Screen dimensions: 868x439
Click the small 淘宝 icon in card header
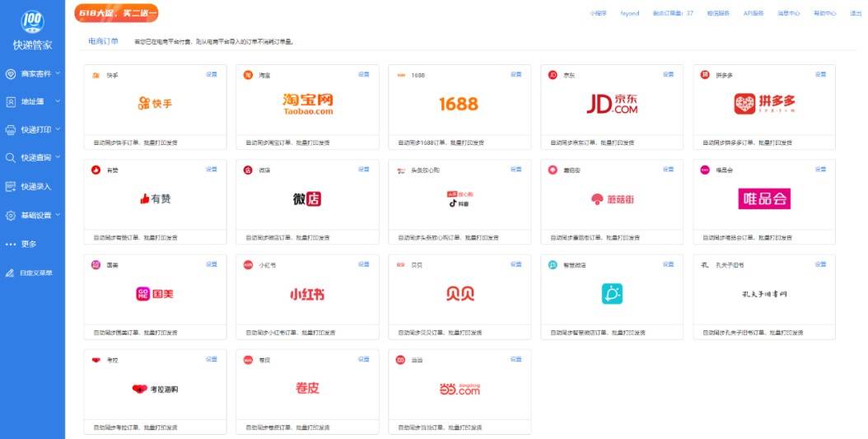pyautogui.click(x=248, y=75)
